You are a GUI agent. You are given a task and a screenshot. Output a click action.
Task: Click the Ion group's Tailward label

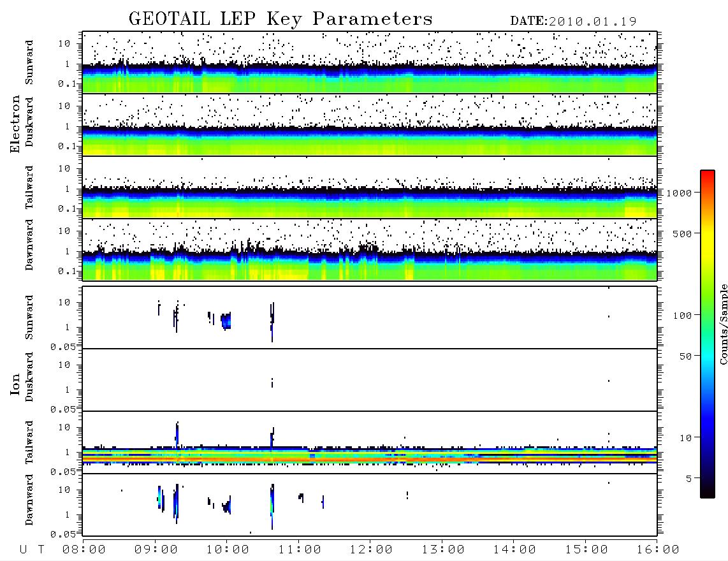point(29,442)
